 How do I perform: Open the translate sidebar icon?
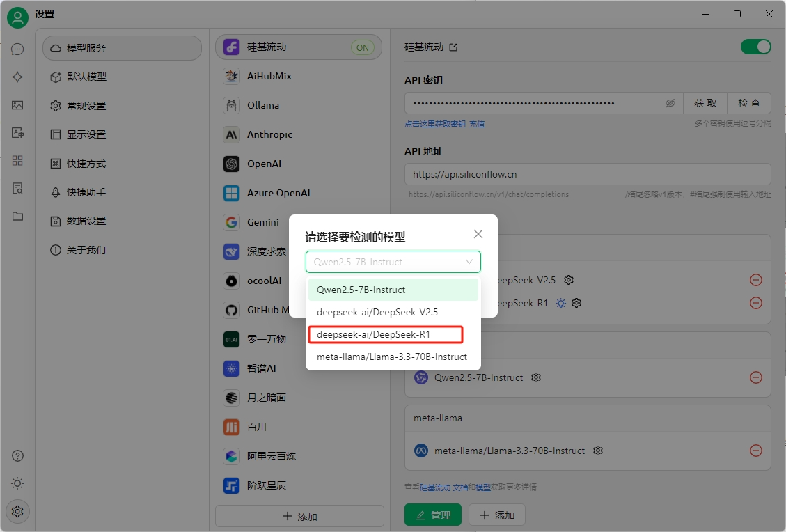pos(17,132)
